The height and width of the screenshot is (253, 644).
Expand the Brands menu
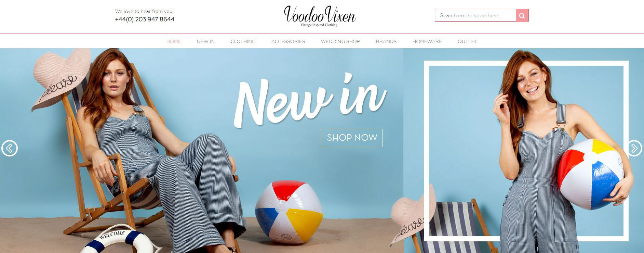[x=386, y=41]
